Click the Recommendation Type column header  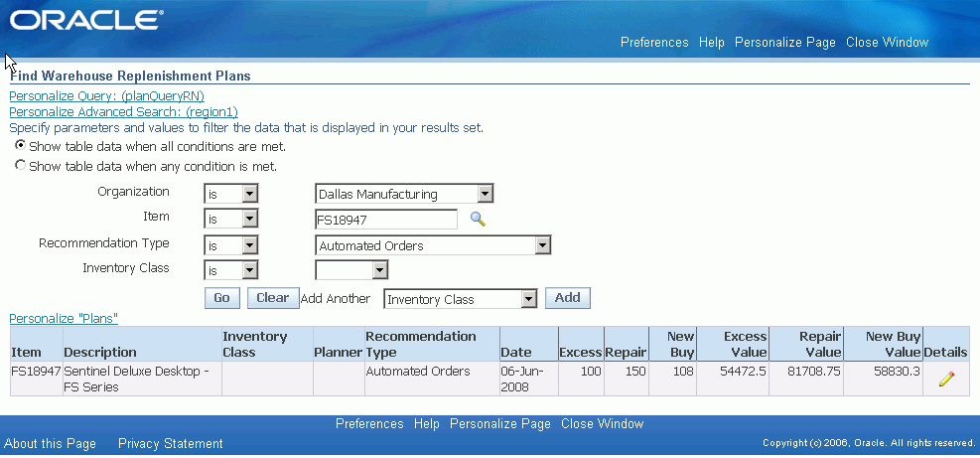coord(432,344)
